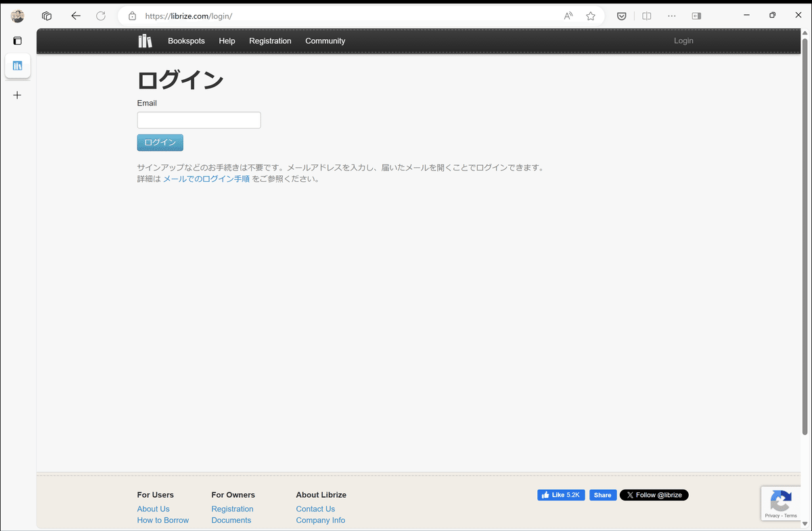812x531 pixels.
Task: Open the Documents footer link
Action: [x=231, y=521]
